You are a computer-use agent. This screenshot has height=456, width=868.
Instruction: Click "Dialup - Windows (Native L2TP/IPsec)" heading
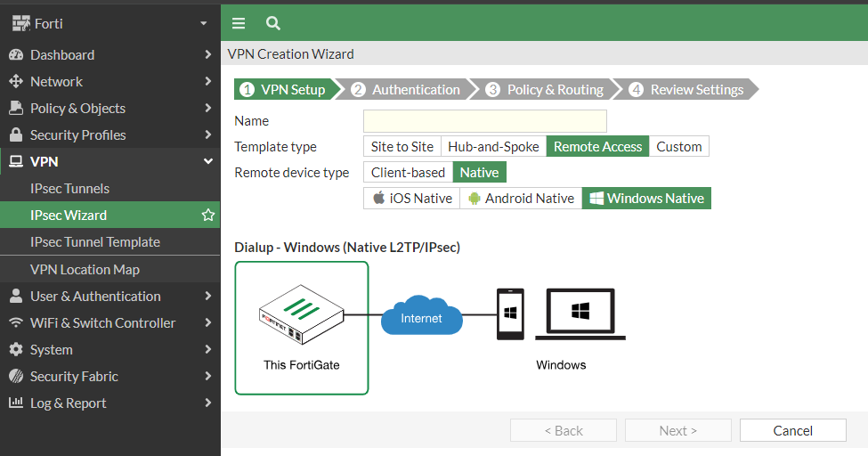(347, 247)
